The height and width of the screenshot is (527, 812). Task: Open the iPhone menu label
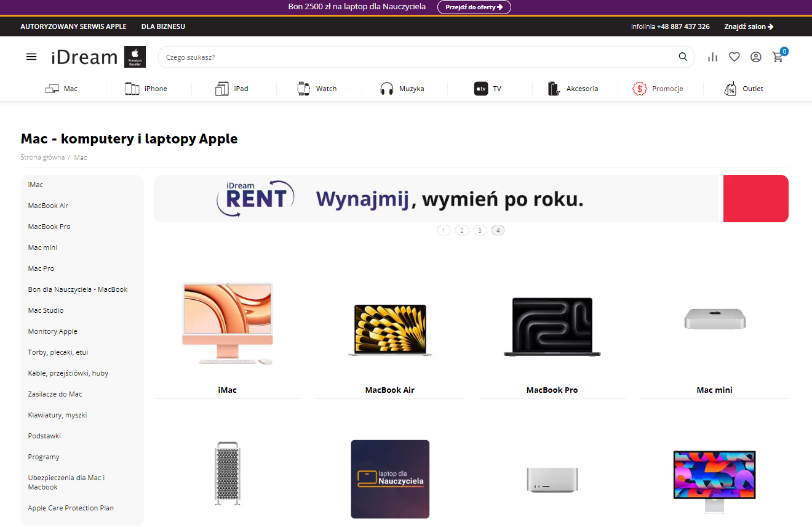point(156,89)
